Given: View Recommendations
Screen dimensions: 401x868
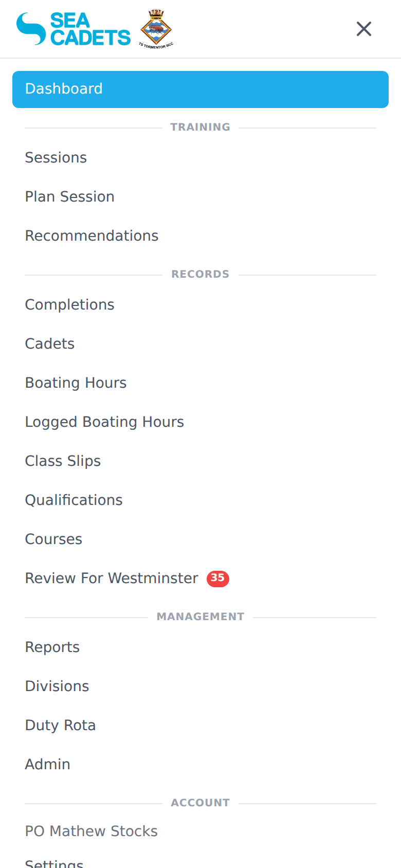Looking at the screenshot, I should pyautogui.click(x=92, y=236).
